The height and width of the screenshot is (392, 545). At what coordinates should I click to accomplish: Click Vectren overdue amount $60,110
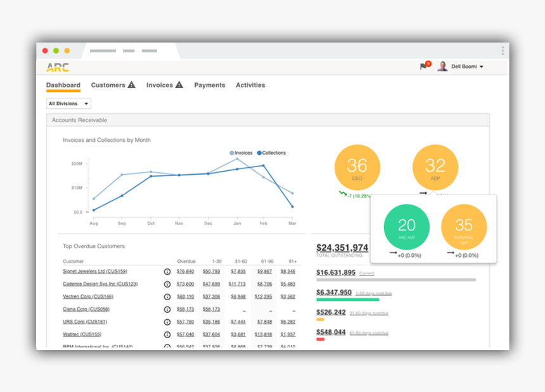(x=185, y=296)
